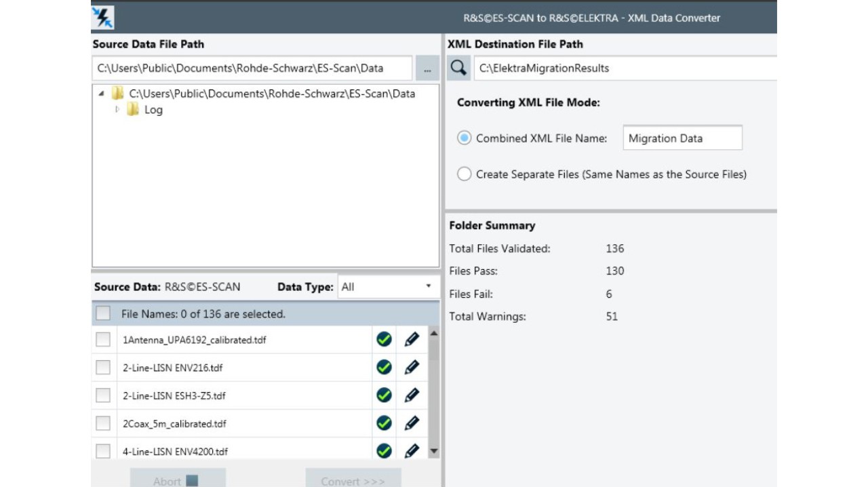This screenshot has width=868, height=487.
Task: Click the application logo icon in title bar
Action: pos(103,18)
